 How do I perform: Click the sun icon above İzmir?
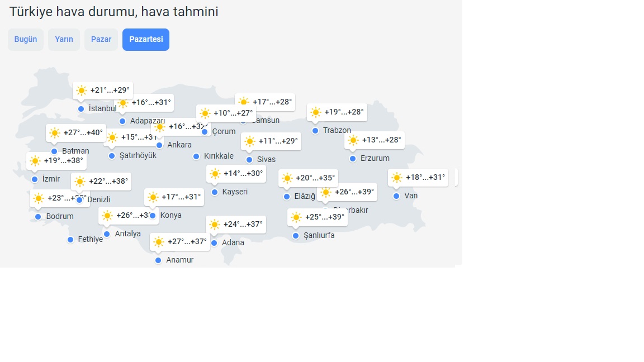pyautogui.click(x=35, y=161)
